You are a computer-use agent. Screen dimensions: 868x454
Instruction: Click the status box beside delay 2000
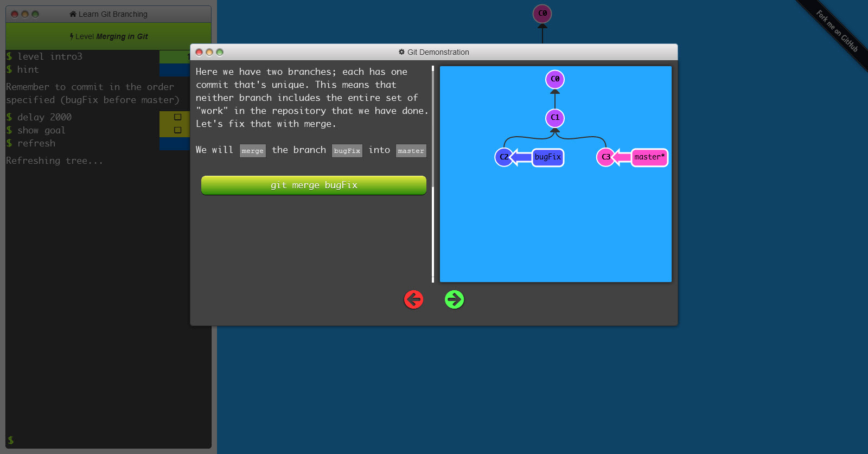point(177,117)
